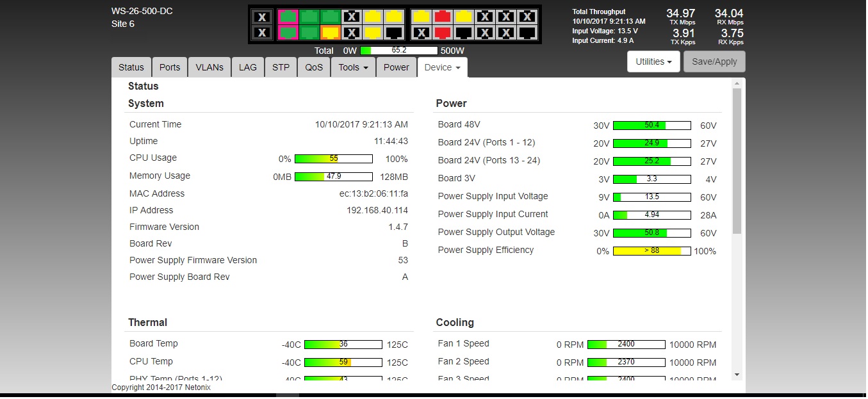
Task: Open the VLANs tab
Action: click(209, 67)
